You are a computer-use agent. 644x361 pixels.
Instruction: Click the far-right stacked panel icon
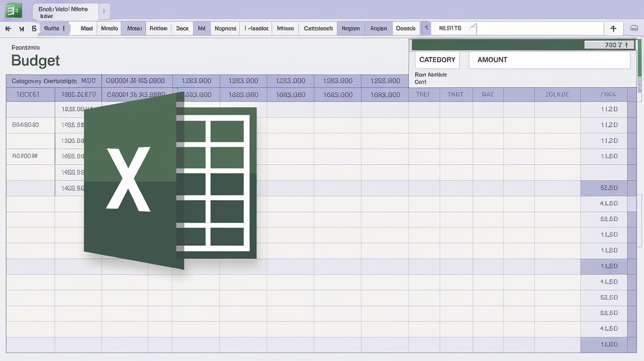coord(634,28)
